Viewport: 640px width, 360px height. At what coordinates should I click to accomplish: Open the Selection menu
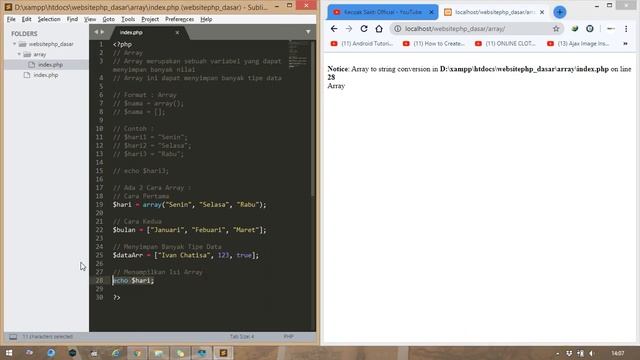[49, 19]
